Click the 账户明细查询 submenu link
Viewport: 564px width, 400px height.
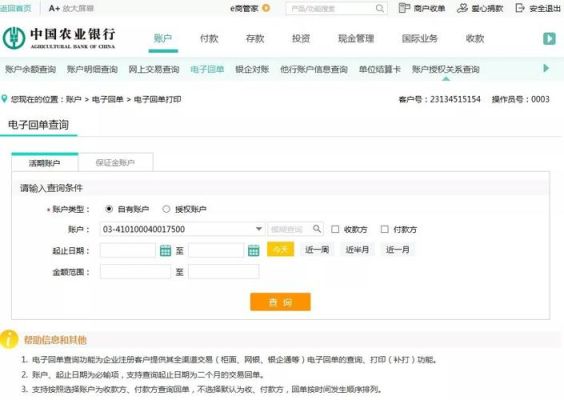pos(92,69)
